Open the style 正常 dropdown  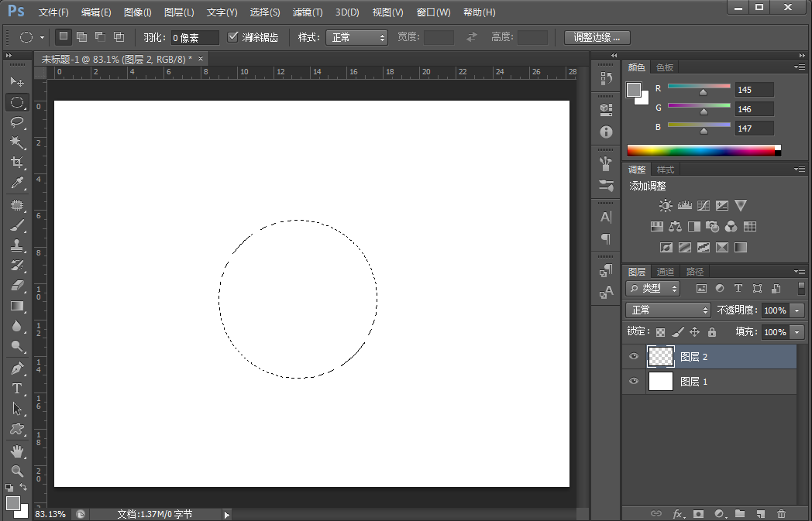tap(356, 37)
